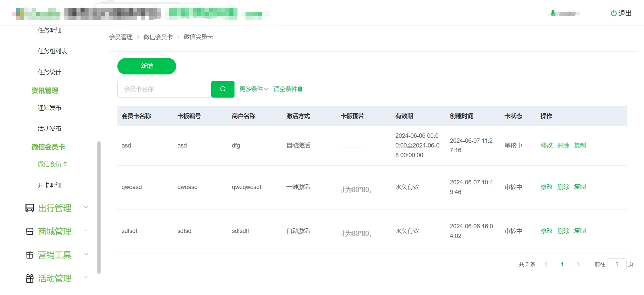Focus the 会员卡名称 search field

164,89
